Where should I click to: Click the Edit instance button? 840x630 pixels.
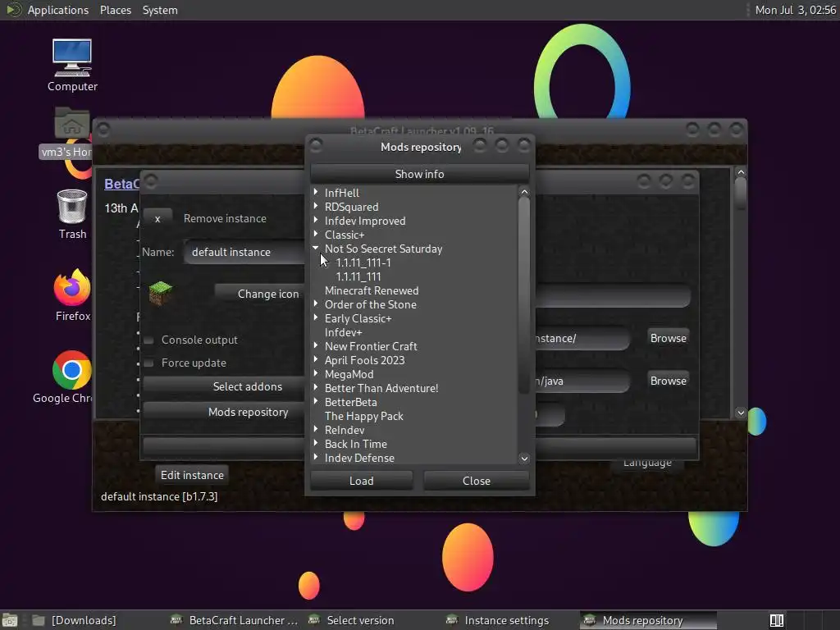pyautogui.click(x=192, y=475)
